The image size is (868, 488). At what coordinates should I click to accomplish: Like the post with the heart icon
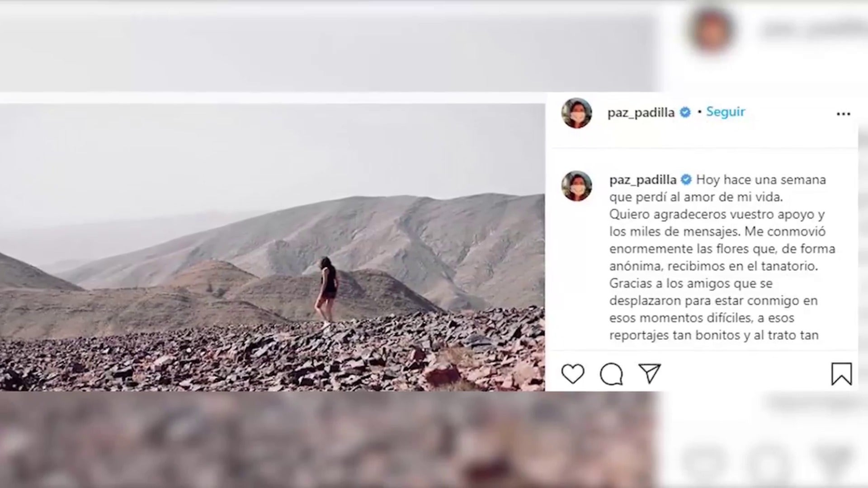(573, 374)
